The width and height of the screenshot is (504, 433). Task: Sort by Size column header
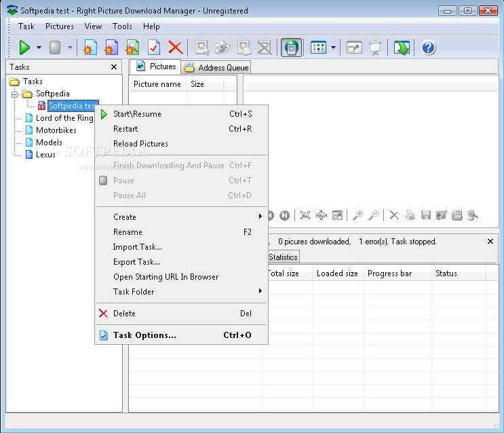[205, 84]
